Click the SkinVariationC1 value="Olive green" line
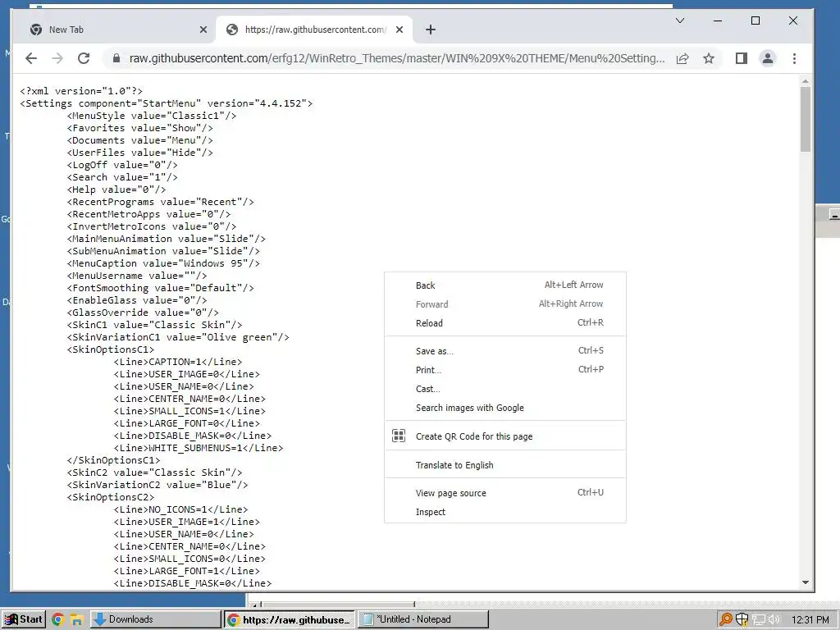This screenshot has width=840, height=630. pyautogui.click(x=178, y=337)
